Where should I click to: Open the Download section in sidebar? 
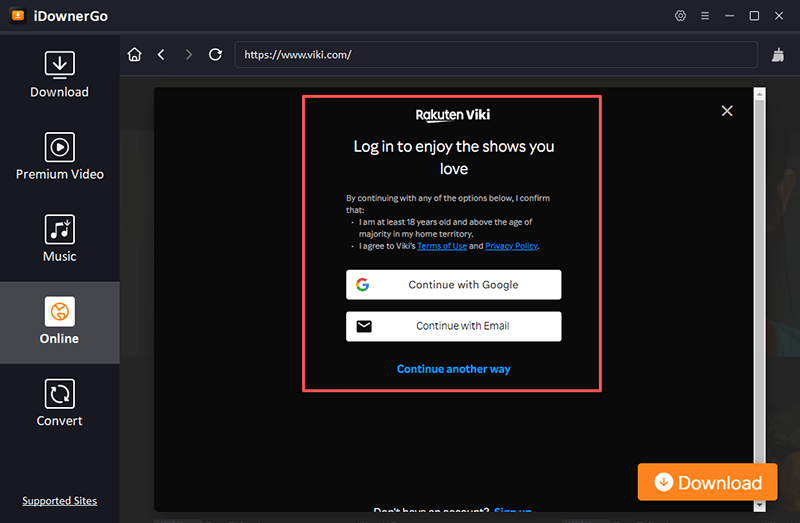[59, 74]
